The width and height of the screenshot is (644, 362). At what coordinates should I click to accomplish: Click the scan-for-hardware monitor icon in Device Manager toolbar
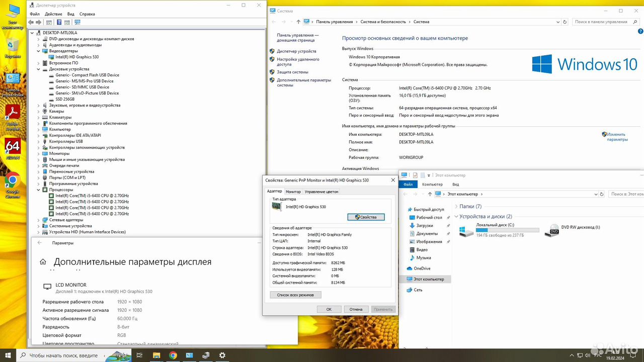pyautogui.click(x=77, y=22)
